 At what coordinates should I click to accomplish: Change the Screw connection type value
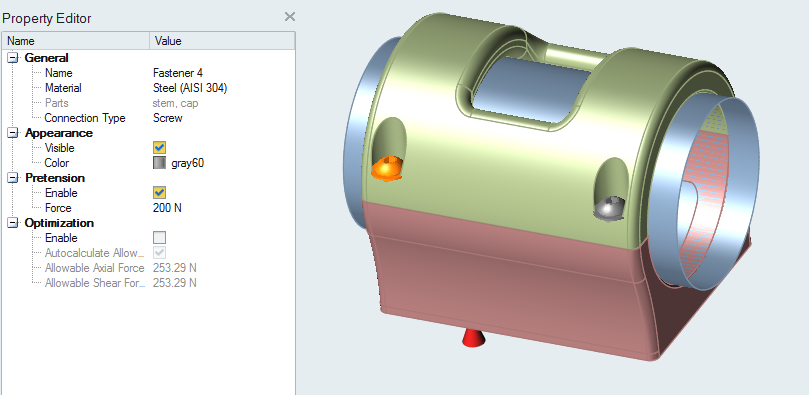pos(223,118)
